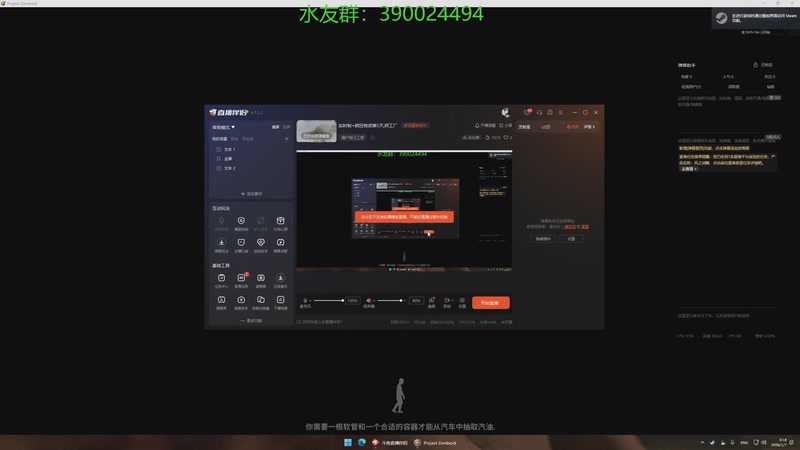Click the greyed microphone icon in interactive tools
This screenshot has width=800, height=450.
pyautogui.click(x=221, y=220)
